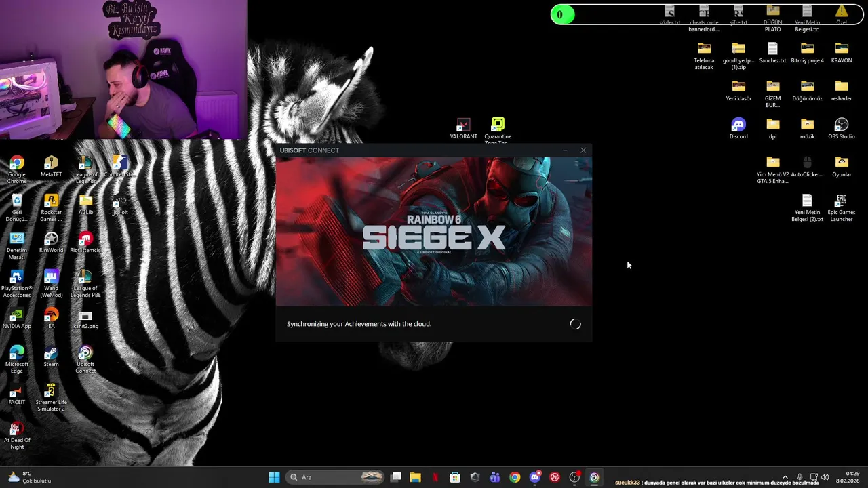Select the dpi folder
This screenshot has width=868, height=488.
(773, 128)
